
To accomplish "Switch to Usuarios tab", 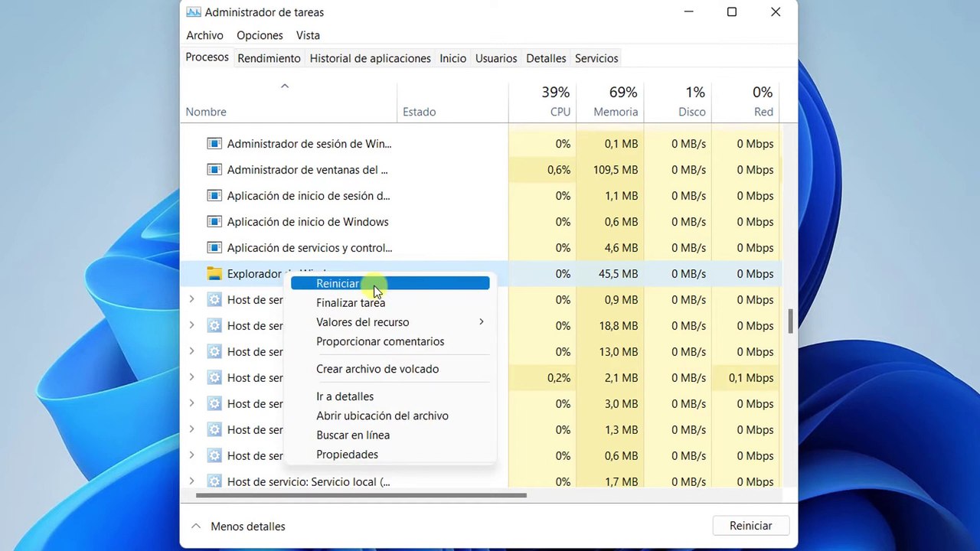I will [496, 58].
